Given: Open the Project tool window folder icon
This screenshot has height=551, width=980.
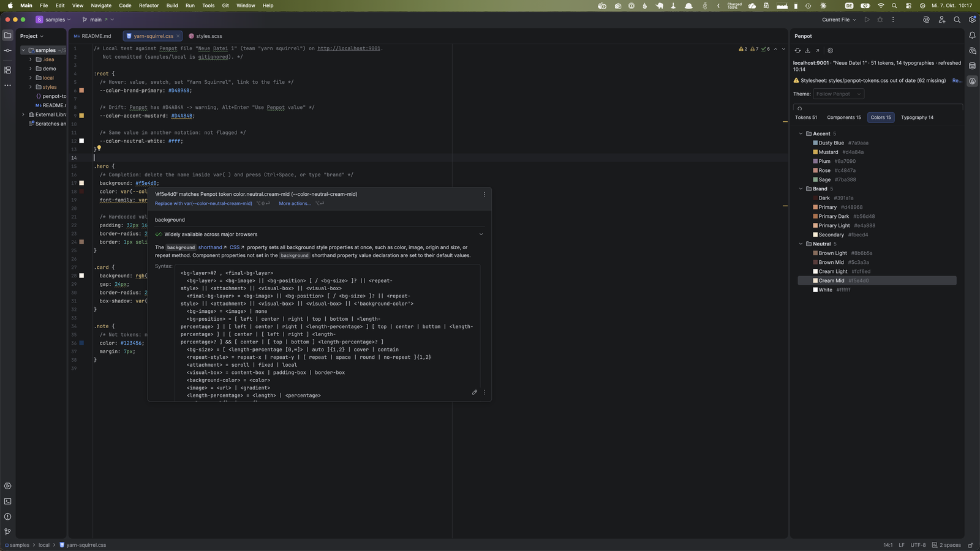Looking at the screenshot, I should (x=7, y=36).
